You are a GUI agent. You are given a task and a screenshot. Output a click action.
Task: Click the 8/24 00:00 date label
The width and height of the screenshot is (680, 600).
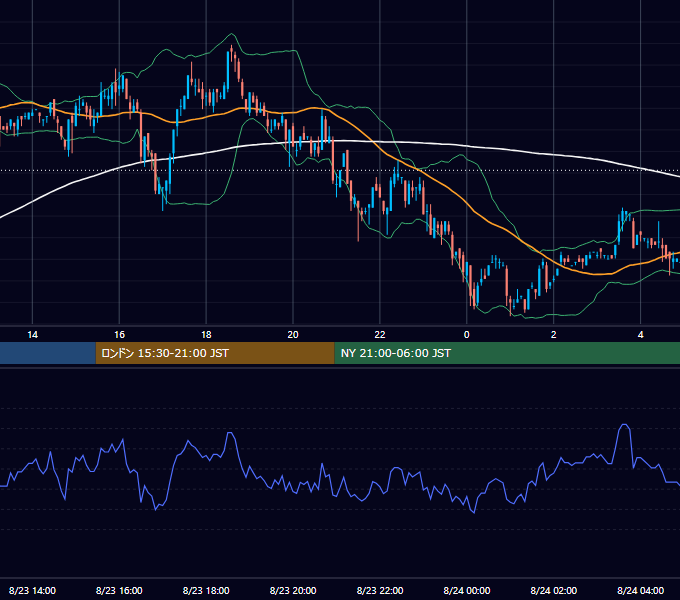click(x=467, y=590)
